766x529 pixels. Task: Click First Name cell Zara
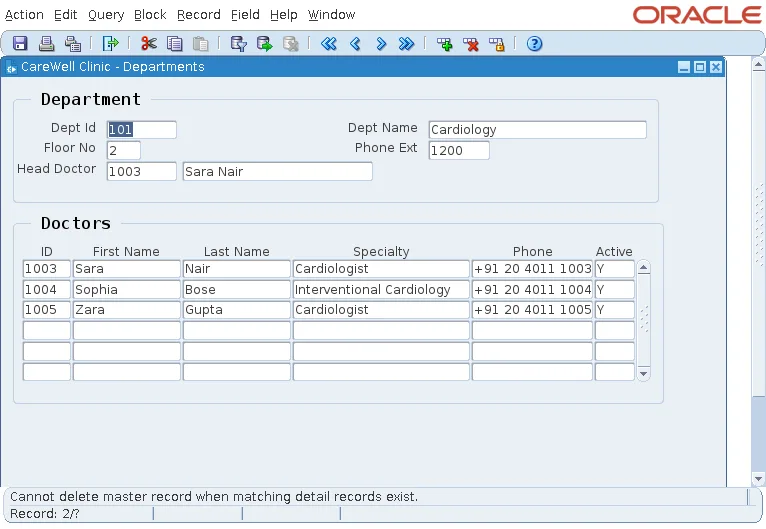click(x=127, y=310)
